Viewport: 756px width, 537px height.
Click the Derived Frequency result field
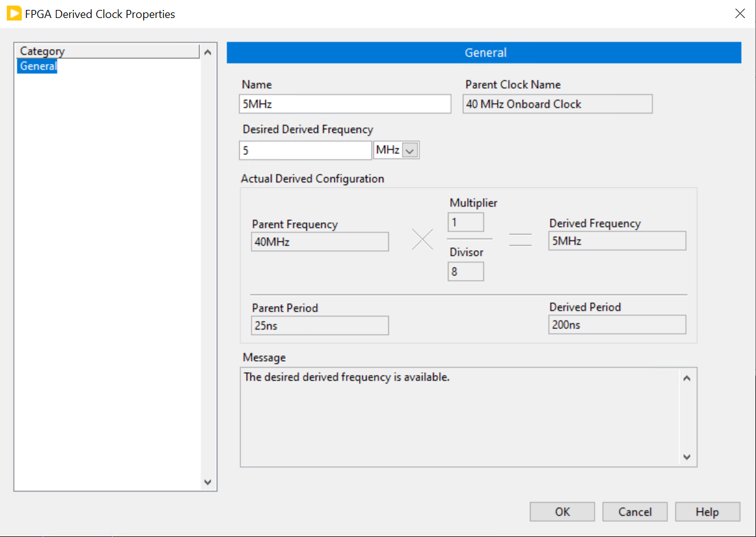[x=617, y=241]
